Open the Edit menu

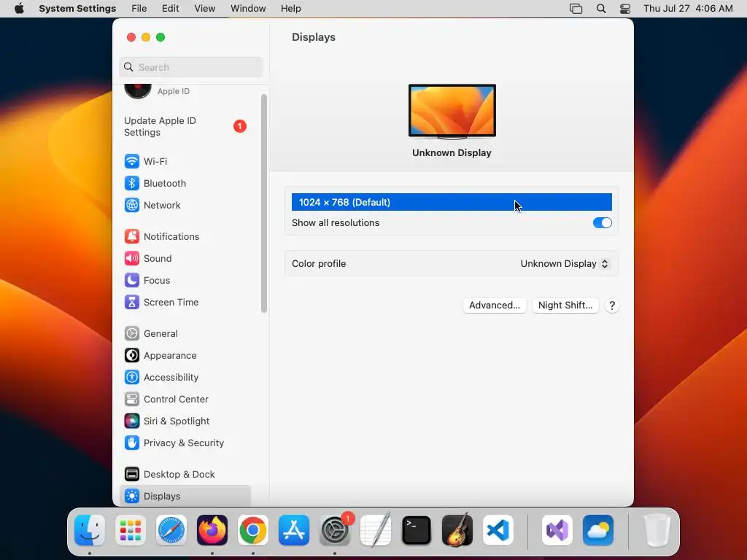point(171,9)
